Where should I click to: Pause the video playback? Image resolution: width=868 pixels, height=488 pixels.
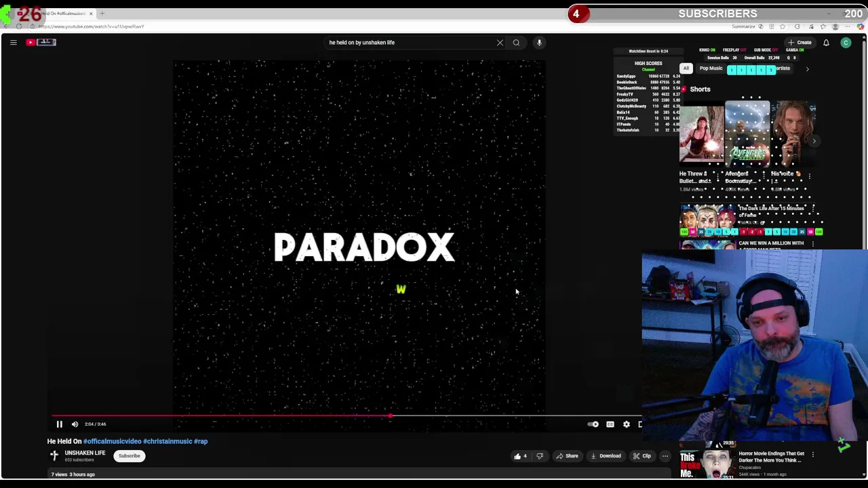[x=59, y=424]
